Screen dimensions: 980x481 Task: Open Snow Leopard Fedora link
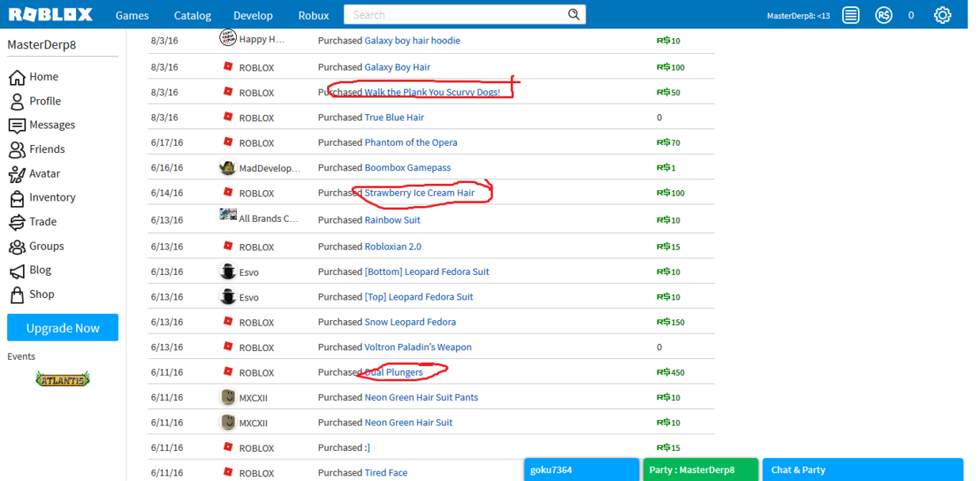[x=410, y=322]
